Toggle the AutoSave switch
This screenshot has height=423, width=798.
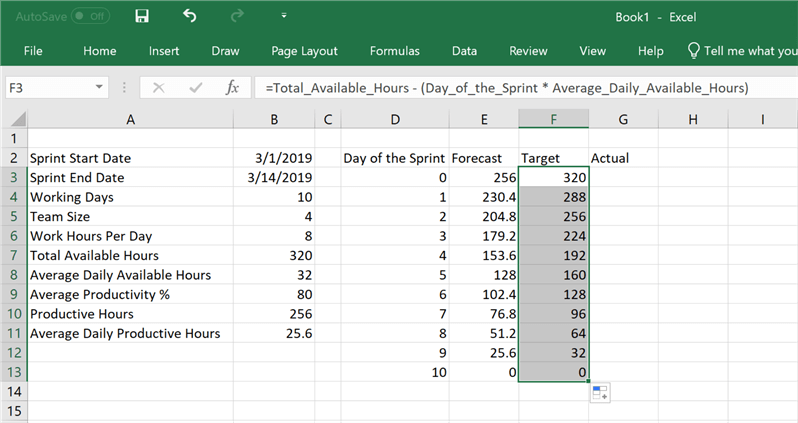pyautogui.click(x=92, y=17)
